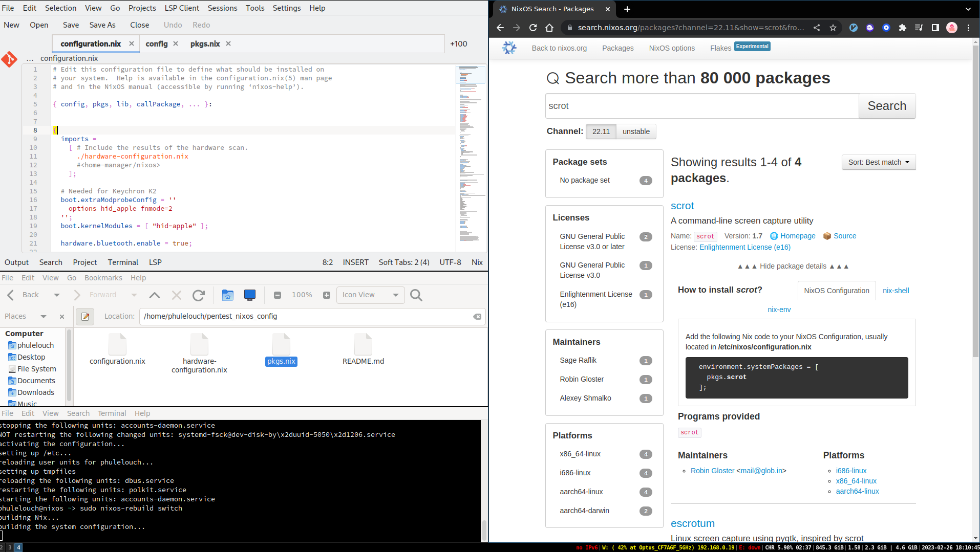Image resolution: width=980 pixels, height=552 pixels.
Task: Filter by x86_64-linux platform
Action: click(605, 454)
